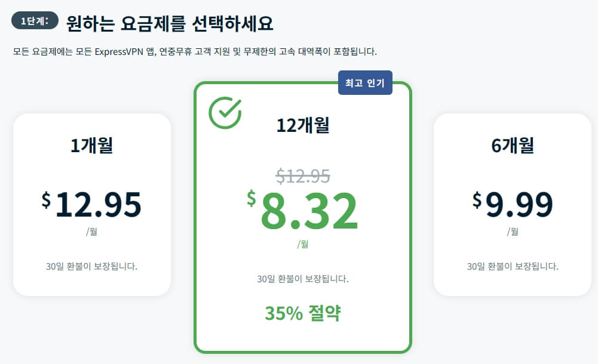Image resolution: width=598 pixels, height=364 pixels.
Task: Expand the 6개월 plan card details
Action: click(511, 203)
